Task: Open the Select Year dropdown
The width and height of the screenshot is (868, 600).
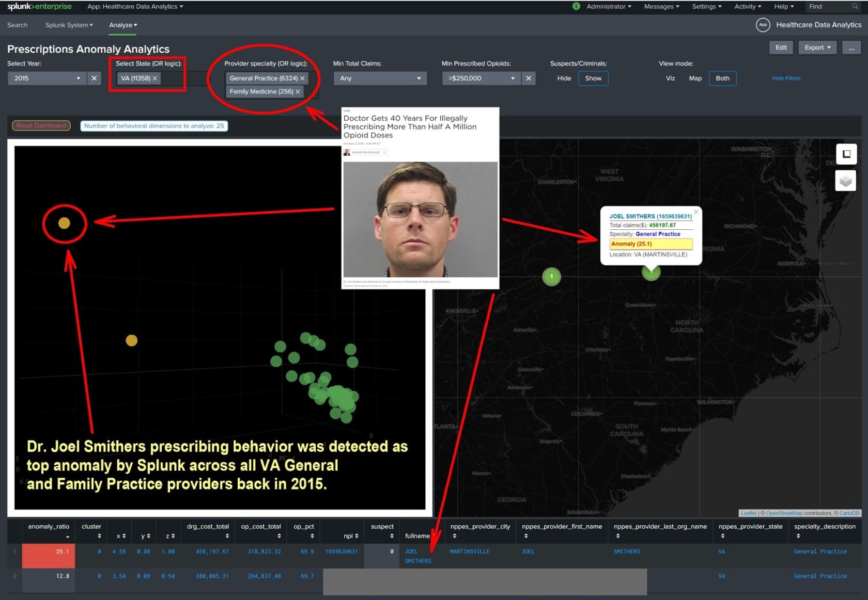Action: click(47, 78)
